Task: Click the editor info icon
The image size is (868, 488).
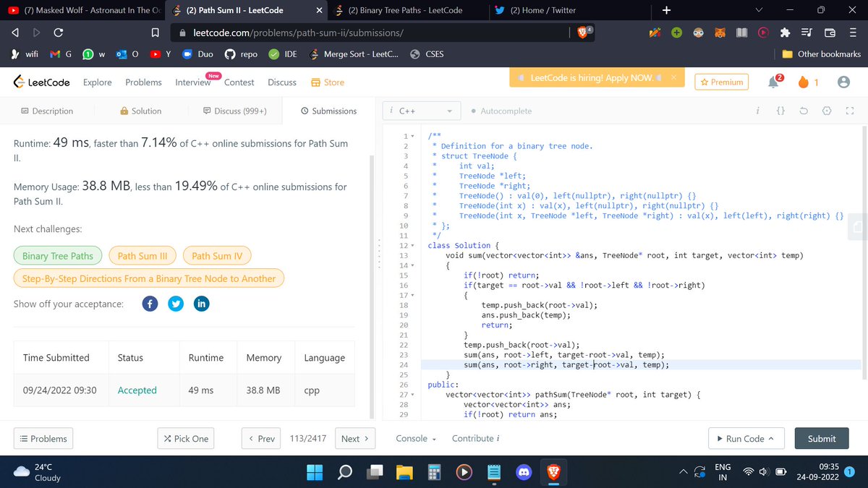Action: (x=757, y=111)
